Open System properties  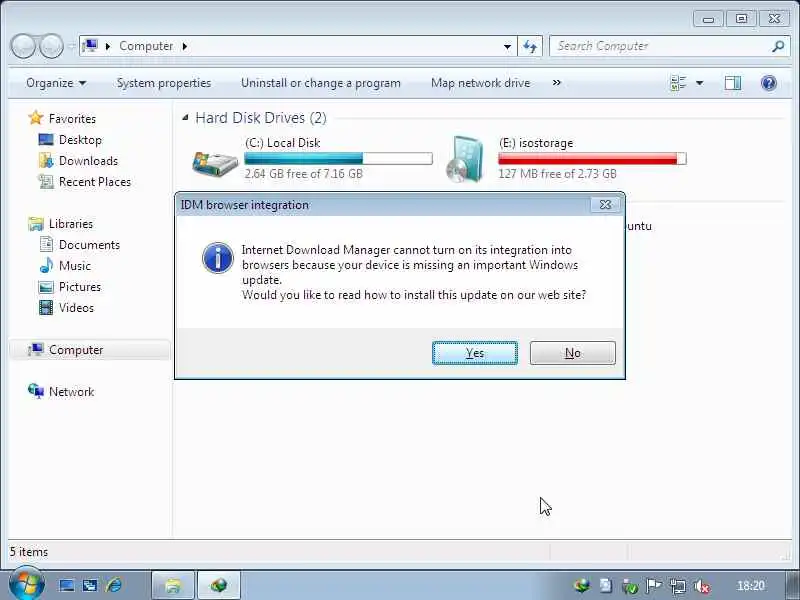tap(164, 83)
